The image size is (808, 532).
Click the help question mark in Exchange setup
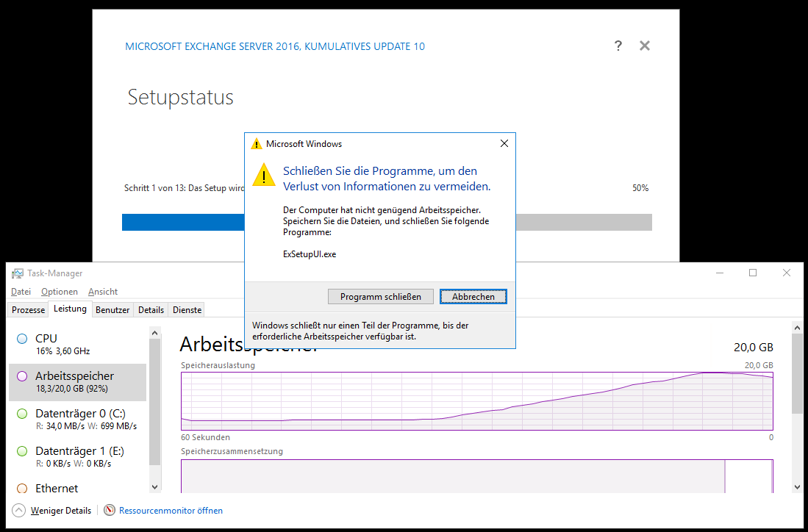click(618, 46)
